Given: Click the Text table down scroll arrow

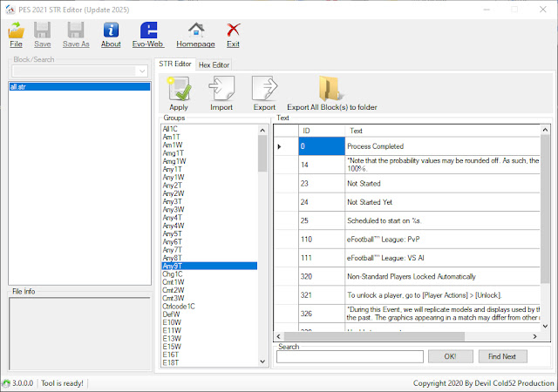Looking at the screenshot, I should [545, 326].
